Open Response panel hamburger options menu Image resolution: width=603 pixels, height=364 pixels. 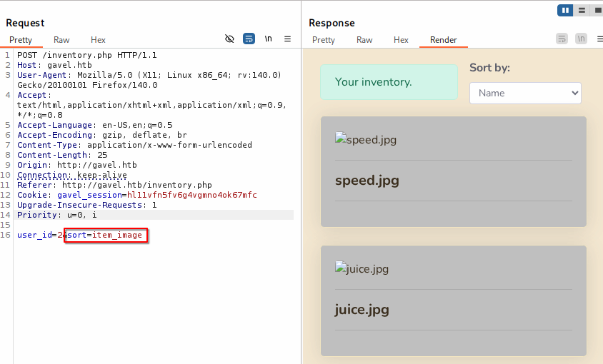point(599,39)
